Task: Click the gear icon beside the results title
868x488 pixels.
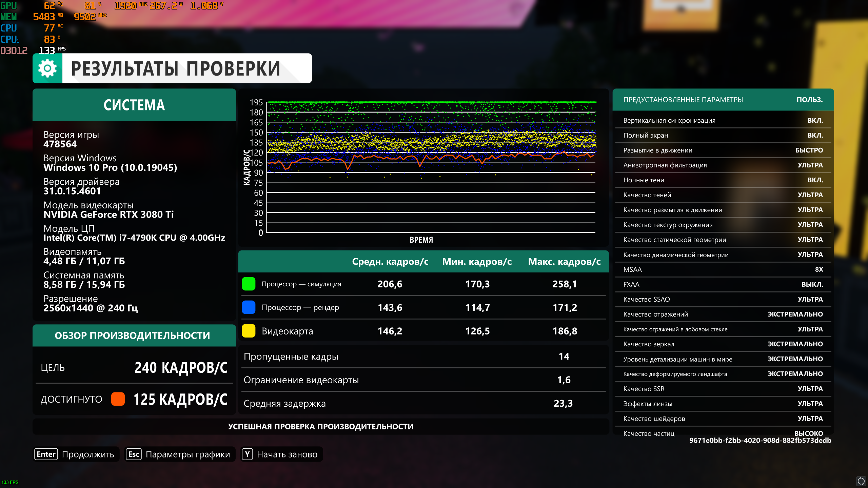Action: pos(47,68)
